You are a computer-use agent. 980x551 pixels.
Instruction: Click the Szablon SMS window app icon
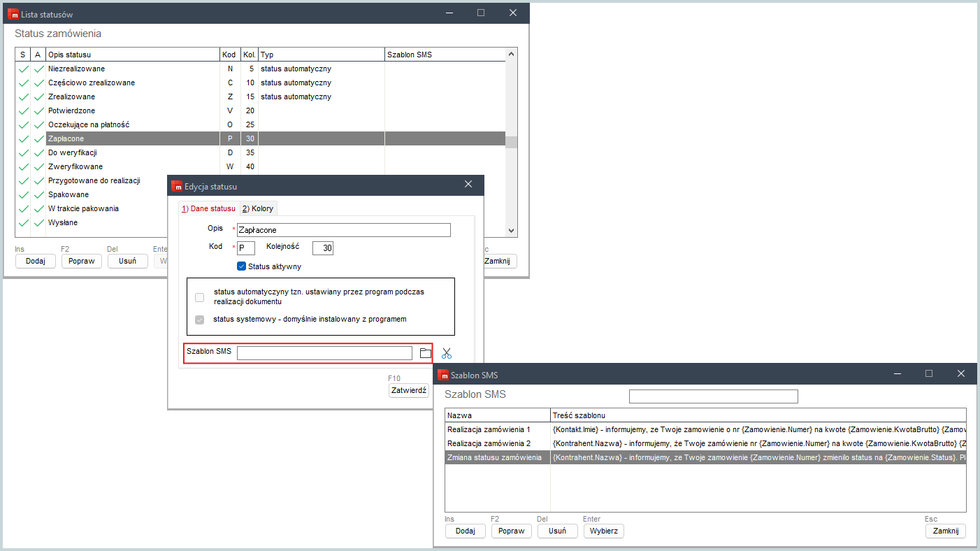[x=443, y=375]
